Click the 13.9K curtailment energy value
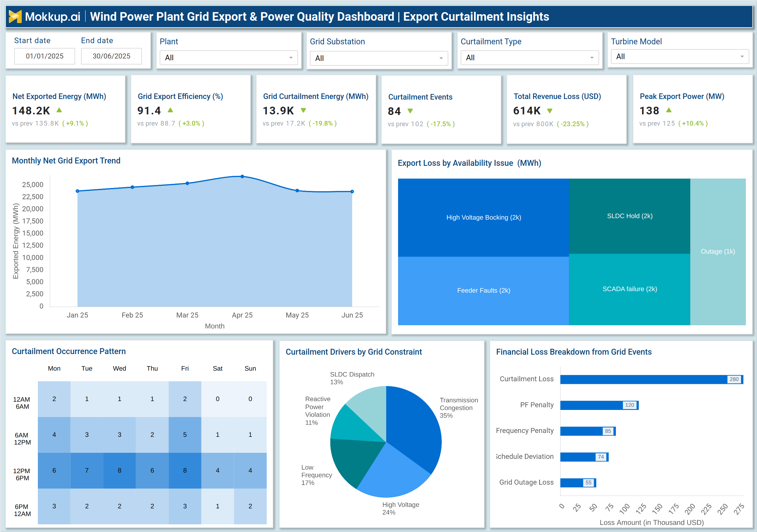Image resolution: width=757 pixels, height=532 pixels. 278,111
